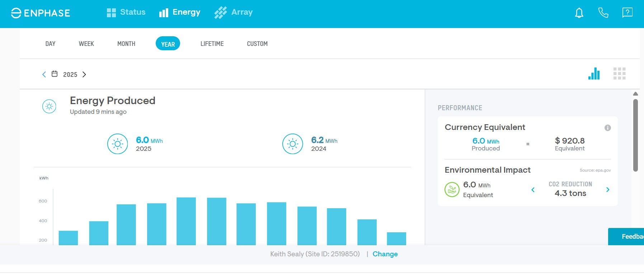Click the Currency Equivalent heading

pos(485,127)
